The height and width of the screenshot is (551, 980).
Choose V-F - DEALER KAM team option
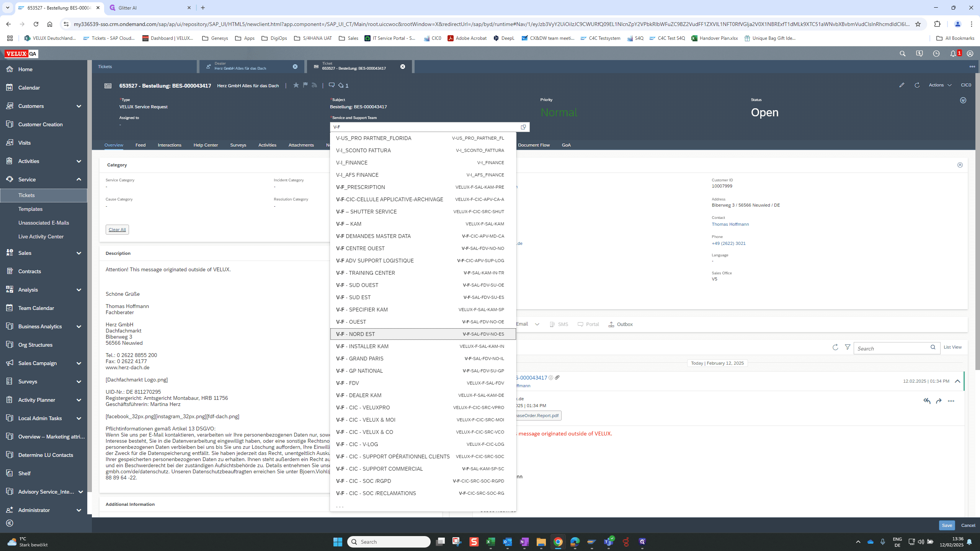pyautogui.click(x=423, y=395)
